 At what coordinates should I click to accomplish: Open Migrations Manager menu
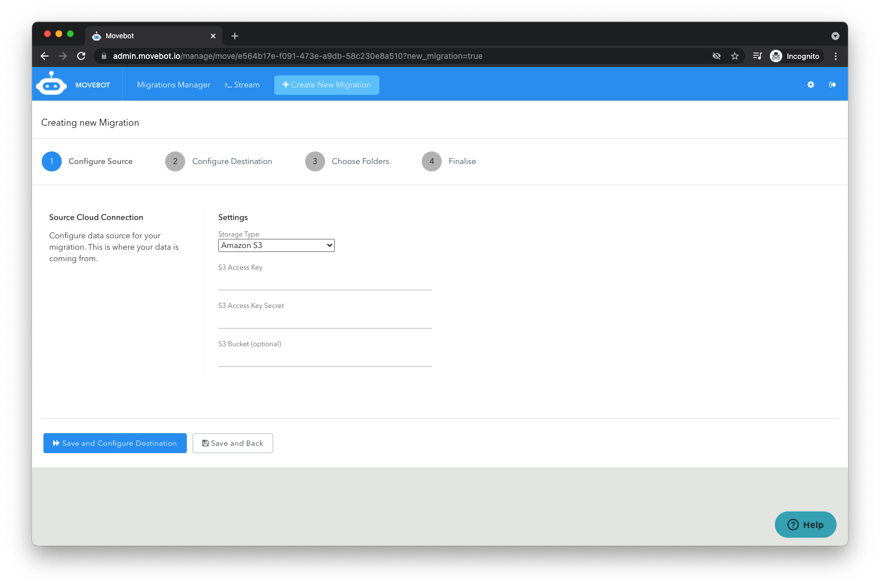(174, 85)
